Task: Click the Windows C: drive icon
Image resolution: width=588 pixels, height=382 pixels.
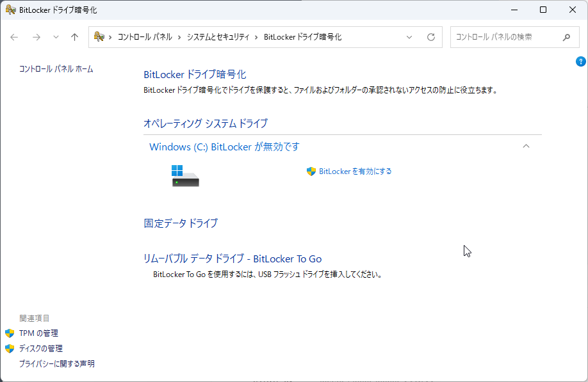Action: click(185, 176)
